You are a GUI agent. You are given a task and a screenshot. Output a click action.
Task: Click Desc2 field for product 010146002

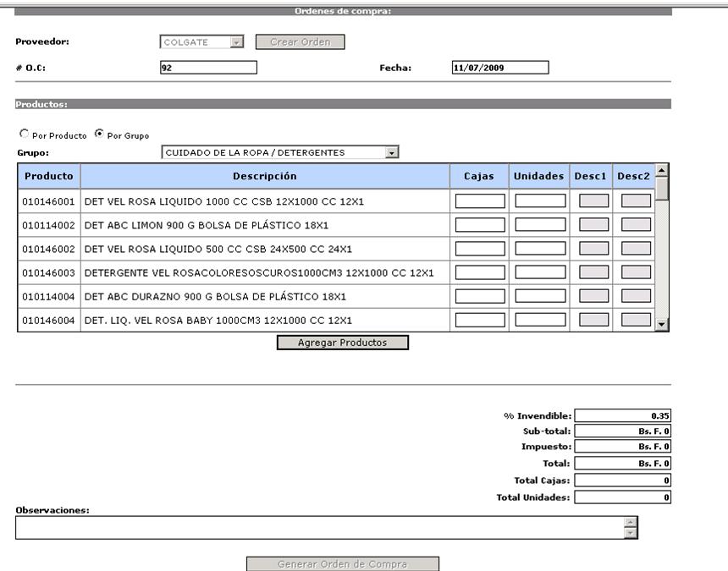(x=636, y=249)
